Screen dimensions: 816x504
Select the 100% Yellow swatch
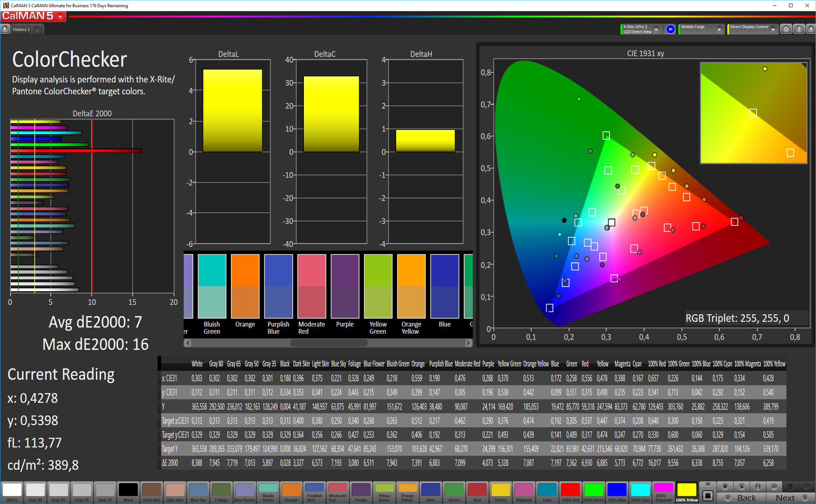[x=687, y=493]
